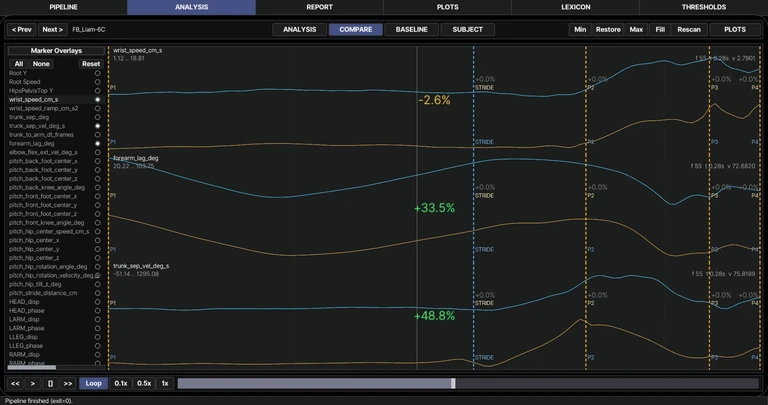768x405 pixels.
Task: Select the ANALYSIS sub-view button
Action: [299, 29]
